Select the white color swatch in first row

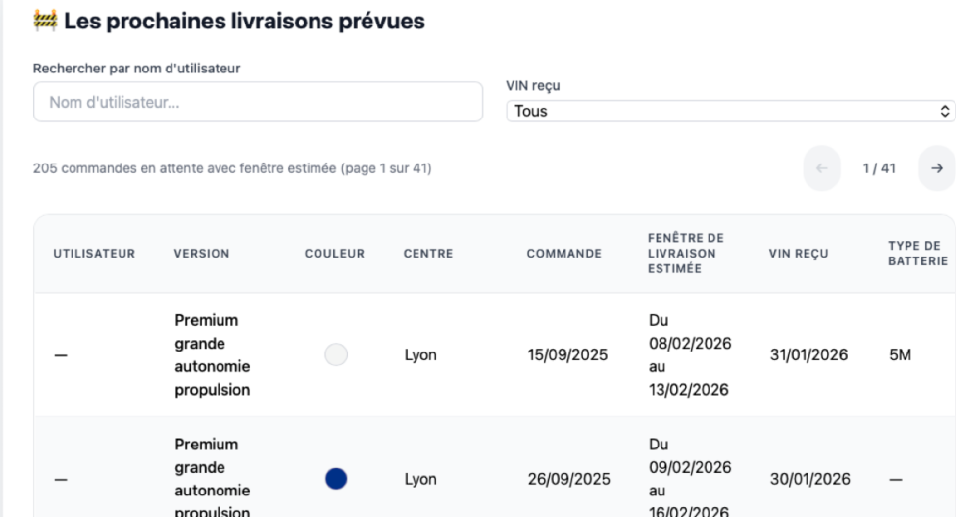[336, 355]
